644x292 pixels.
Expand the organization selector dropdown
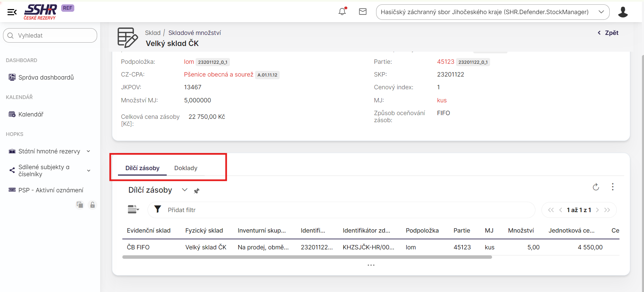pyautogui.click(x=601, y=12)
